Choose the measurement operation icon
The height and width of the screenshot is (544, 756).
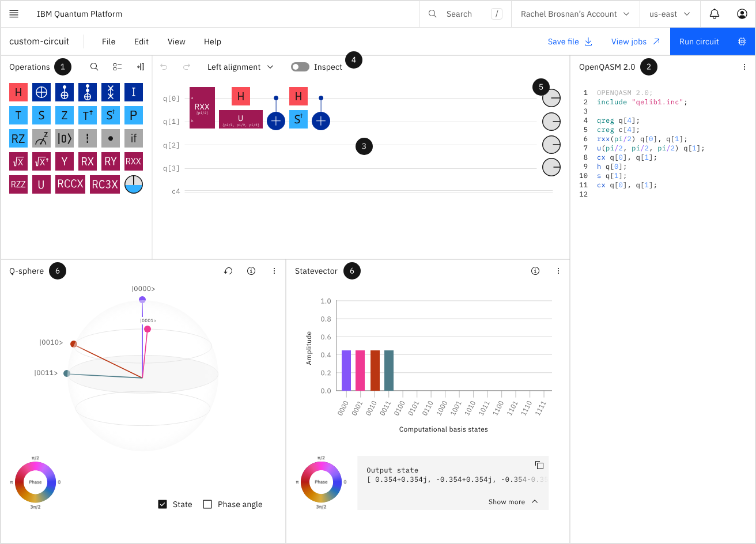click(41, 139)
